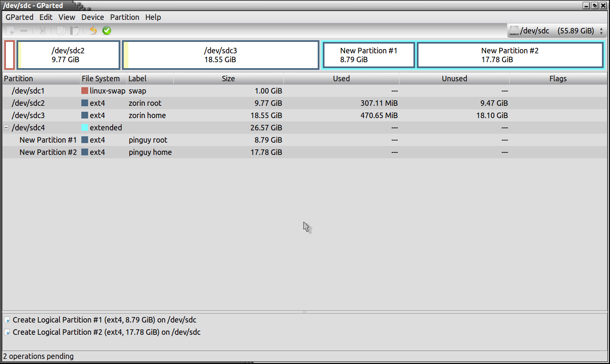
Task: Click the icon beside Create Logical Partition #1
Action: point(7,320)
